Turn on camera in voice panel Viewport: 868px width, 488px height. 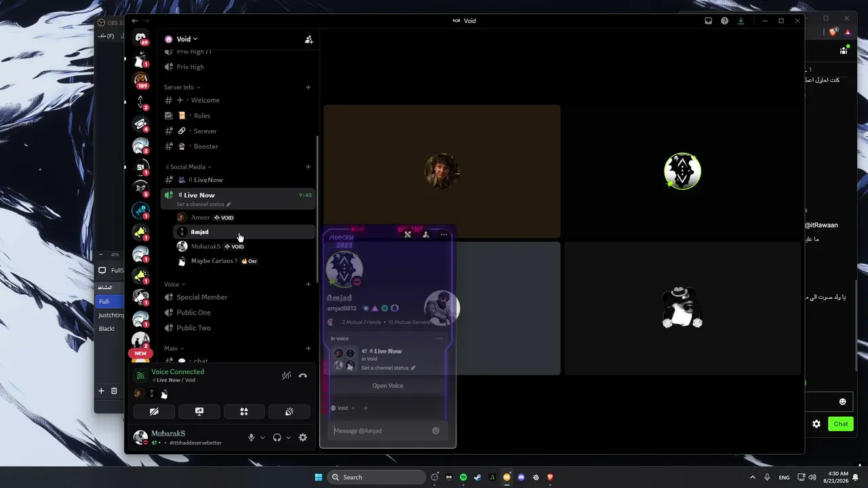[155, 411]
